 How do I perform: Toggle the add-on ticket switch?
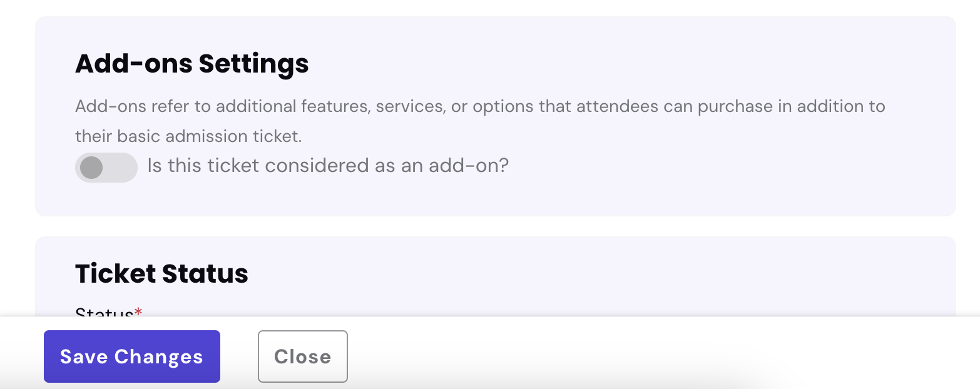click(106, 168)
